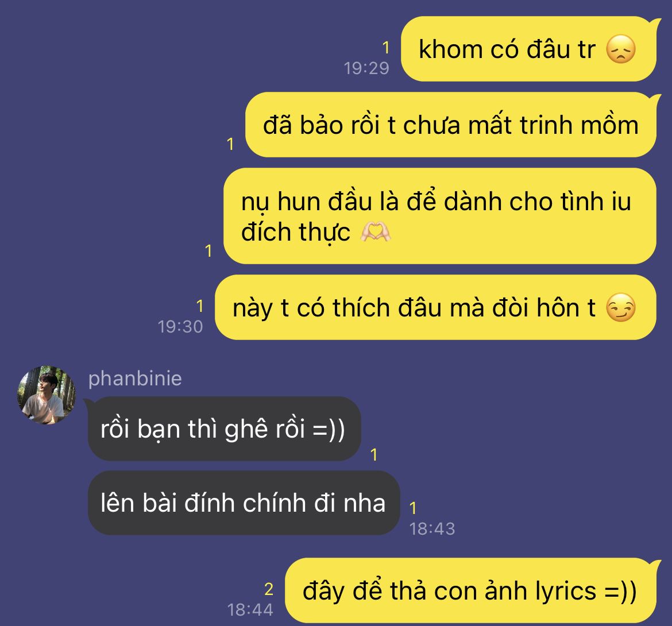Image resolution: width=672 pixels, height=626 pixels.
Task: Tap unread count 1 above 19:30
Action: [199, 306]
